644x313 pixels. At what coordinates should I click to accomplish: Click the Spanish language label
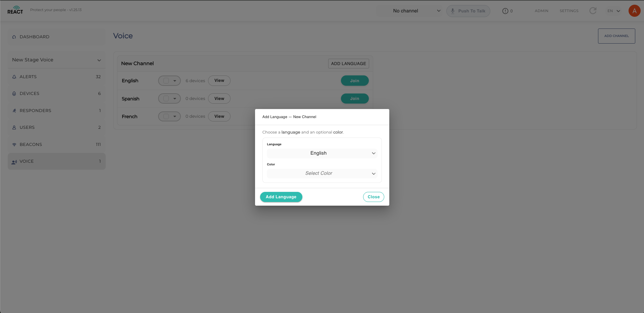click(x=131, y=99)
